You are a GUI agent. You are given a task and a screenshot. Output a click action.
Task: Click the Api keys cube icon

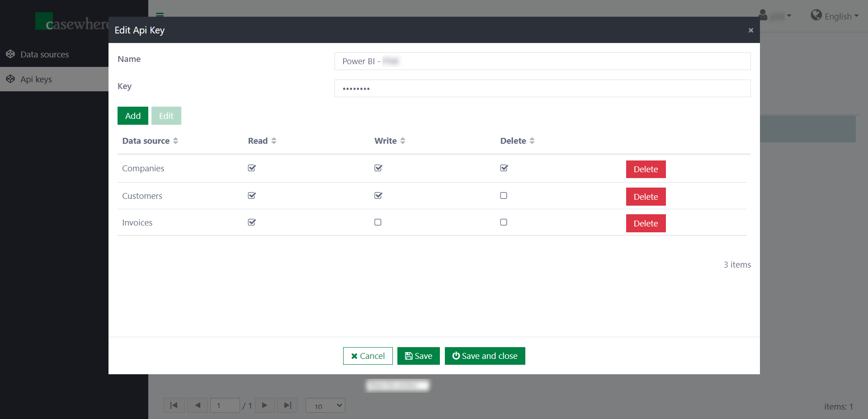(x=10, y=79)
